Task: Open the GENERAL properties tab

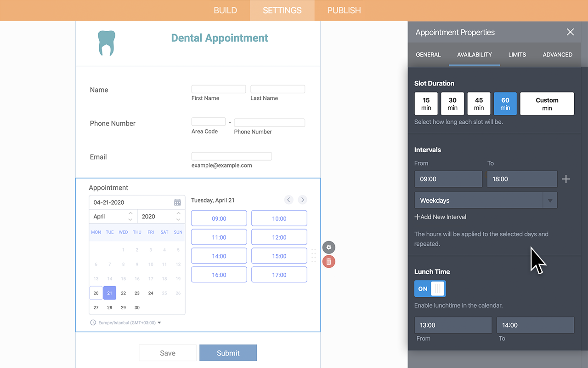Action: [428, 54]
